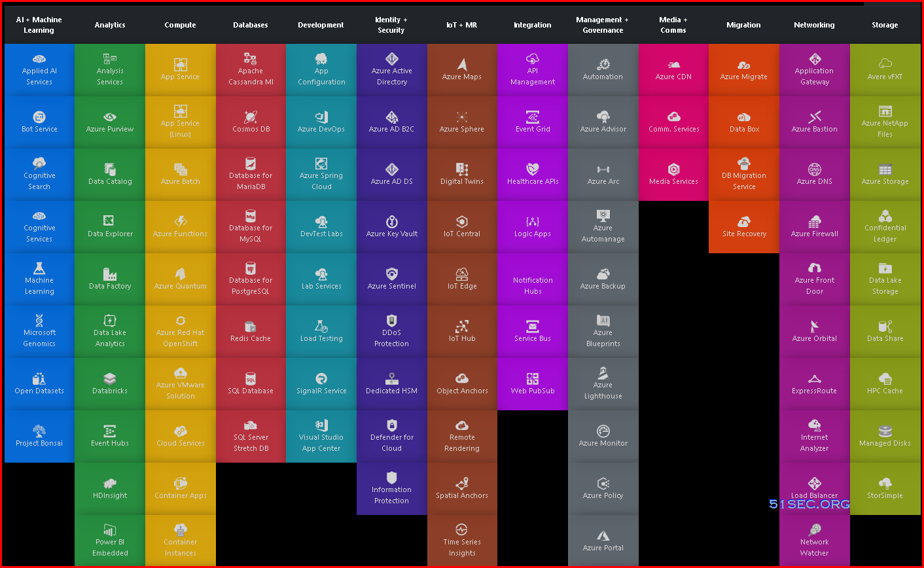Open the Azure Portal icon

coord(603,536)
